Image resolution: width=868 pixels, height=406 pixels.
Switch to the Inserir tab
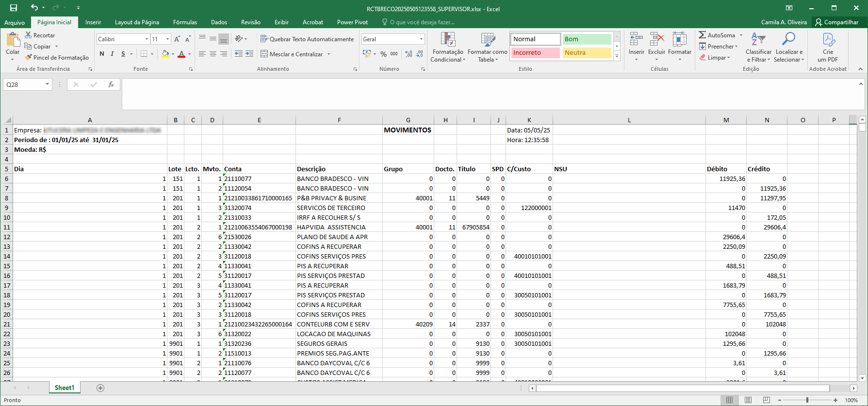(93, 22)
